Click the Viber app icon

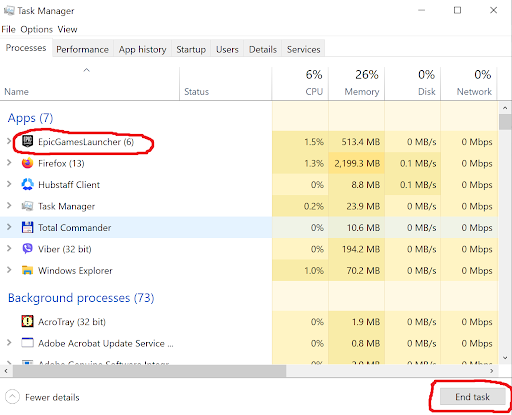pos(27,249)
